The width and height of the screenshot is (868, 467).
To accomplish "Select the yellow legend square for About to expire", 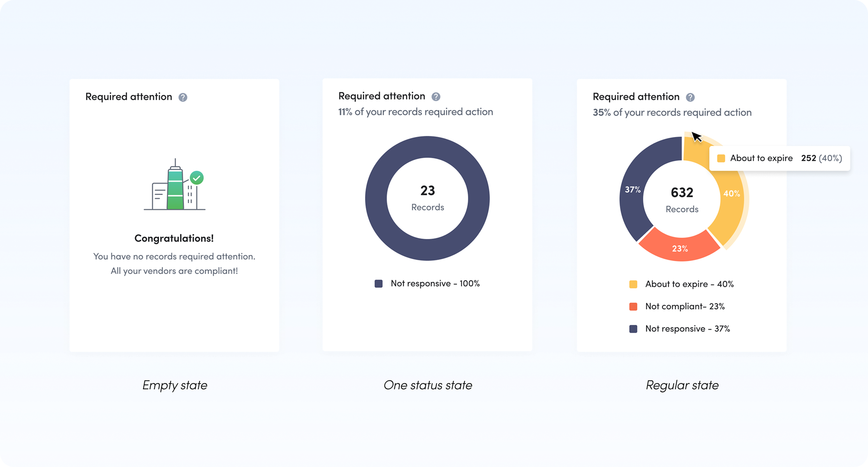I will click(x=633, y=284).
